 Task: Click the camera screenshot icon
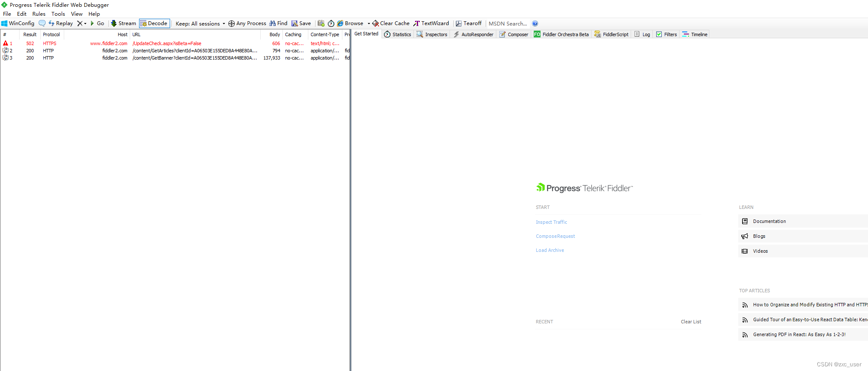(x=321, y=23)
